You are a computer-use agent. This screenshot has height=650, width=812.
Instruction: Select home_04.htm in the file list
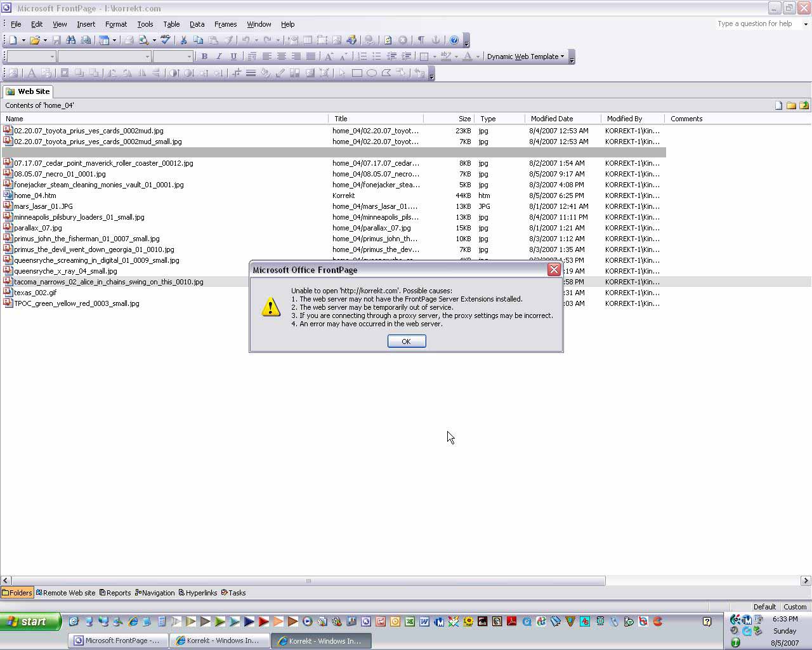tap(35, 196)
